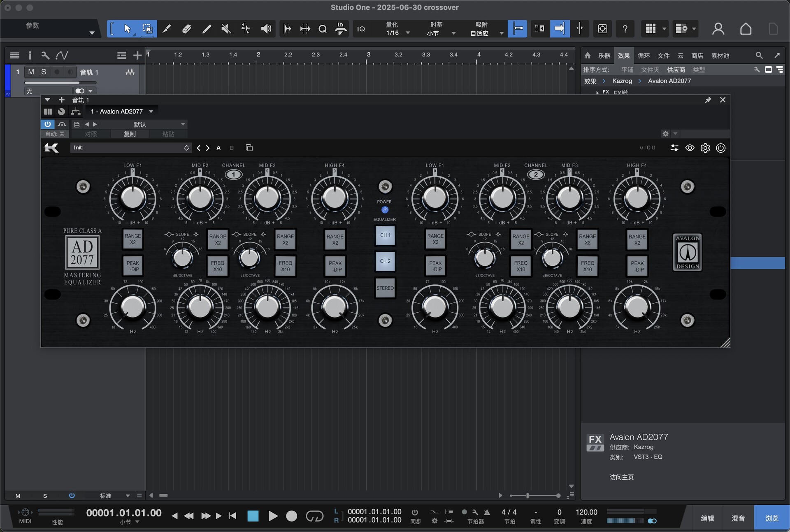Click the toolbar help question mark
This screenshot has width=790, height=532.
[x=625, y=29]
